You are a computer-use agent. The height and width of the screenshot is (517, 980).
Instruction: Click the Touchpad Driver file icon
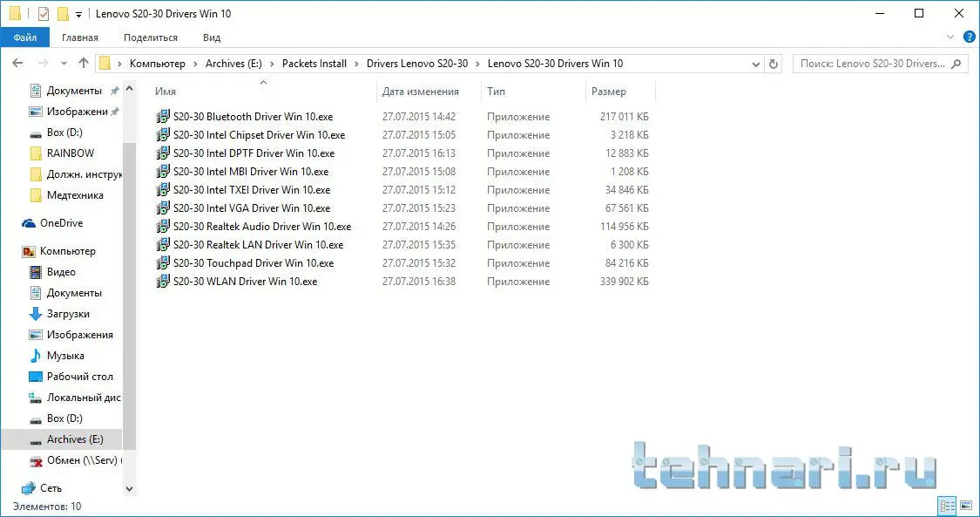tap(163, 263)
